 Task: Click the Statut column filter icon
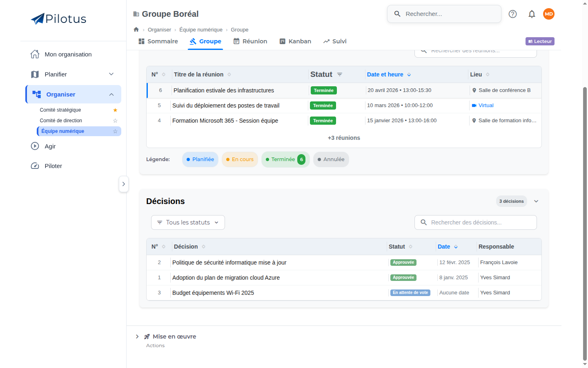340,74
